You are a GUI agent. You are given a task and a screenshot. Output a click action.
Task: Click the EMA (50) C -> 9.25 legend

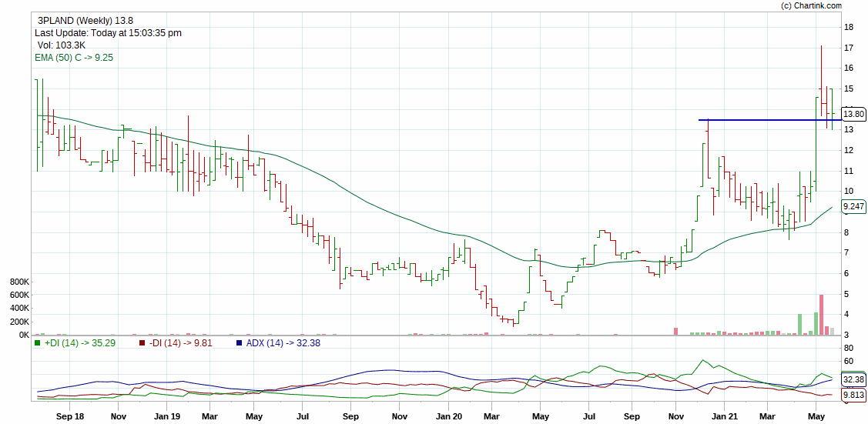pos(74,58)
